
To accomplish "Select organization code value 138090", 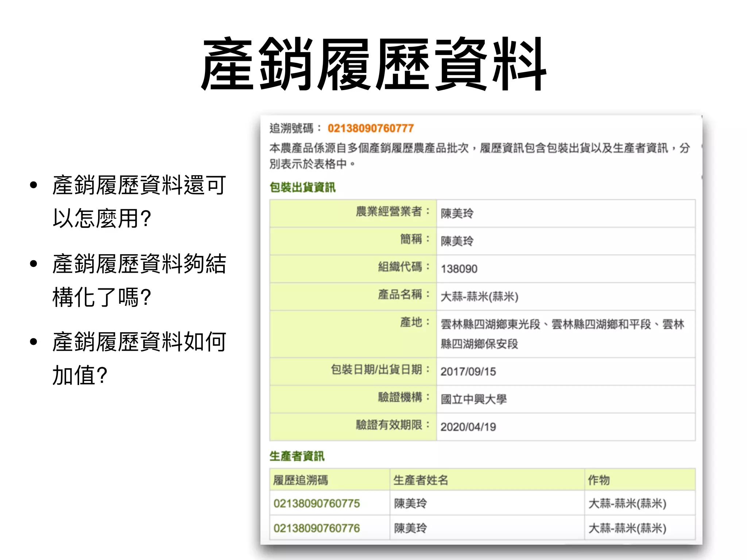I will click(x=459, y=269).
